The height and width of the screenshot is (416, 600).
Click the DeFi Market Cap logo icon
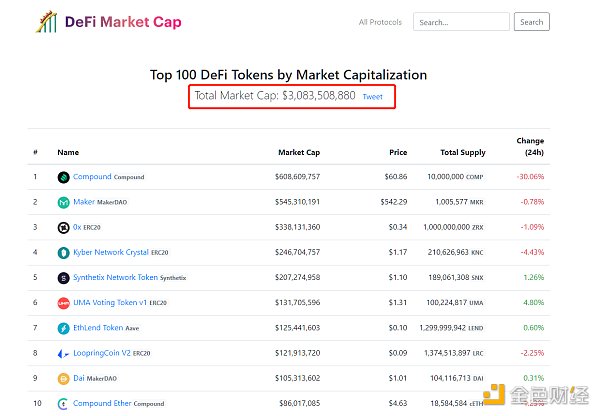[46, 22]
